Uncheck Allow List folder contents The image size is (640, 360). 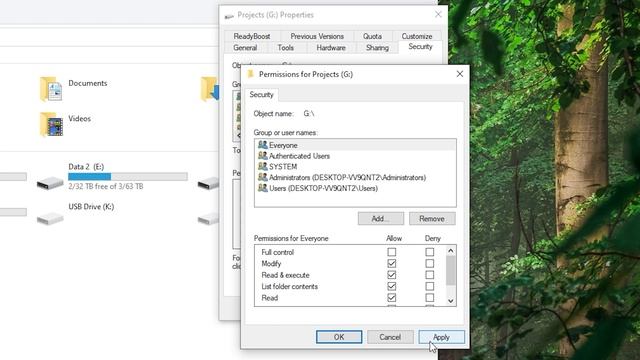click(391, 286)
